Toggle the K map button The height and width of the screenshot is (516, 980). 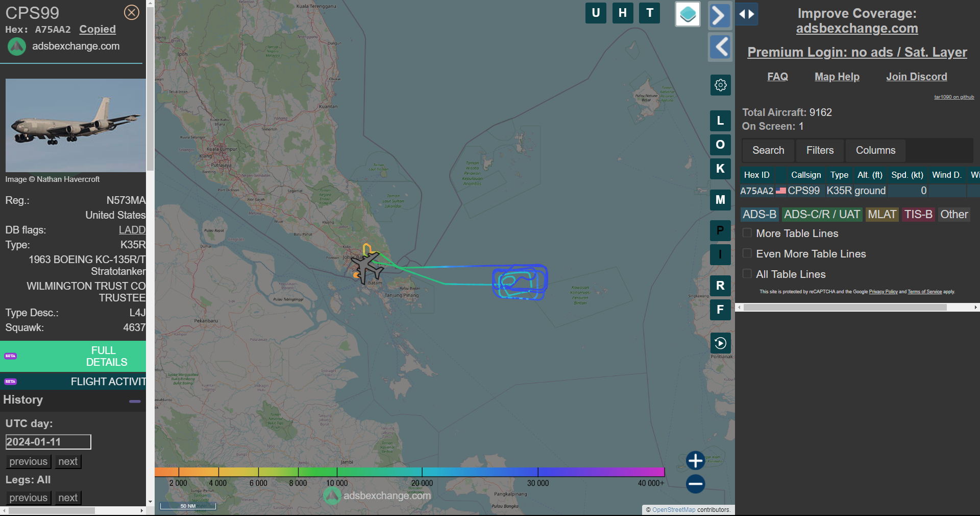[x=721, y=169]
